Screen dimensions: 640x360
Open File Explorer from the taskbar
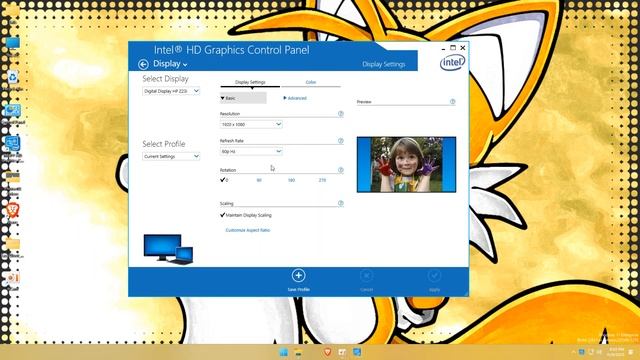pyautogui.click(x=298, y=352)
